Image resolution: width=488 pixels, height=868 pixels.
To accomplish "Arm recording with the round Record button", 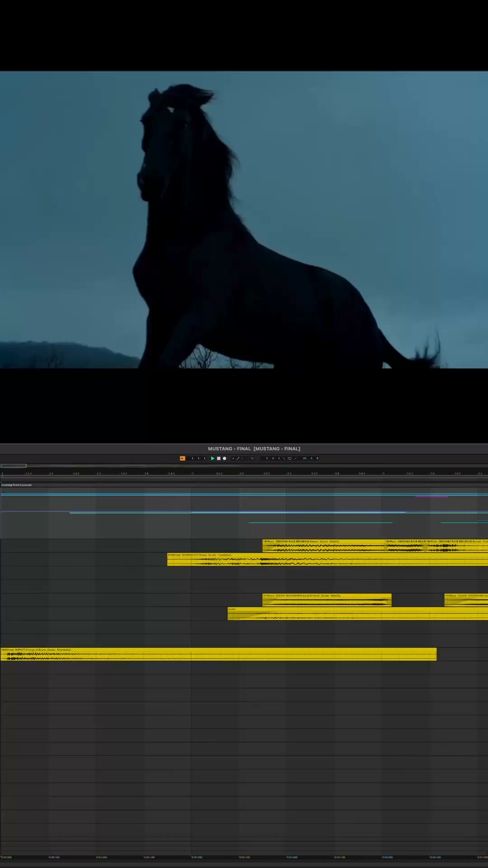I will 225,458.
